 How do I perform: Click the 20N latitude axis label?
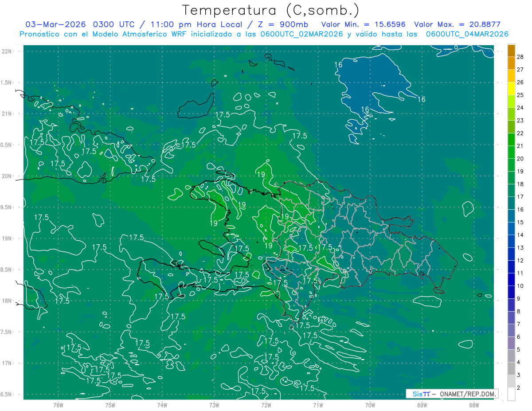7,176
